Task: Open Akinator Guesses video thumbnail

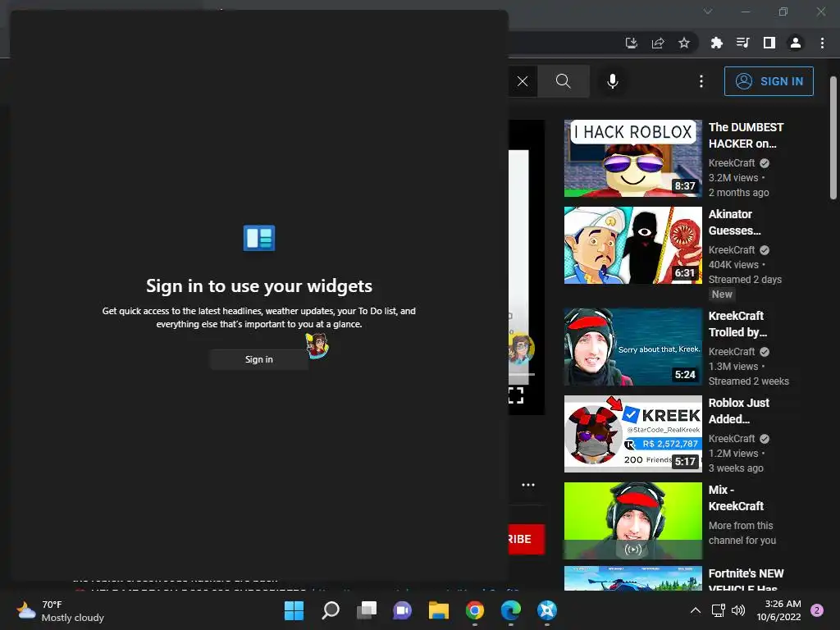Action: pos(632,244)
